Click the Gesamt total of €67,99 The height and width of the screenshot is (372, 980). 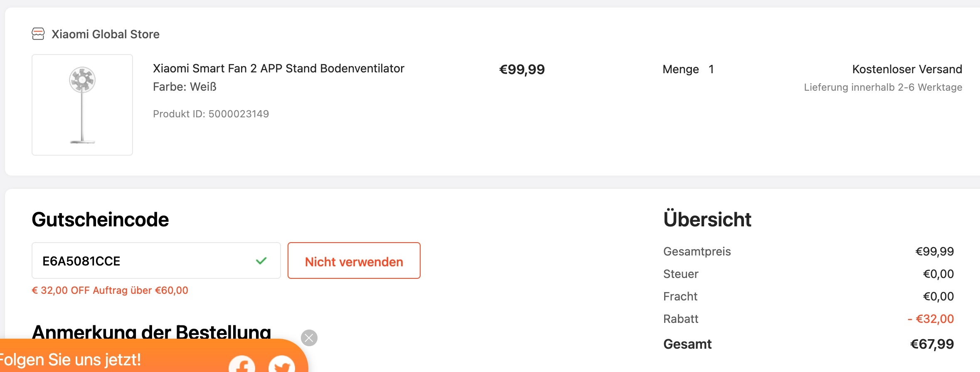[x=932, y=344]
